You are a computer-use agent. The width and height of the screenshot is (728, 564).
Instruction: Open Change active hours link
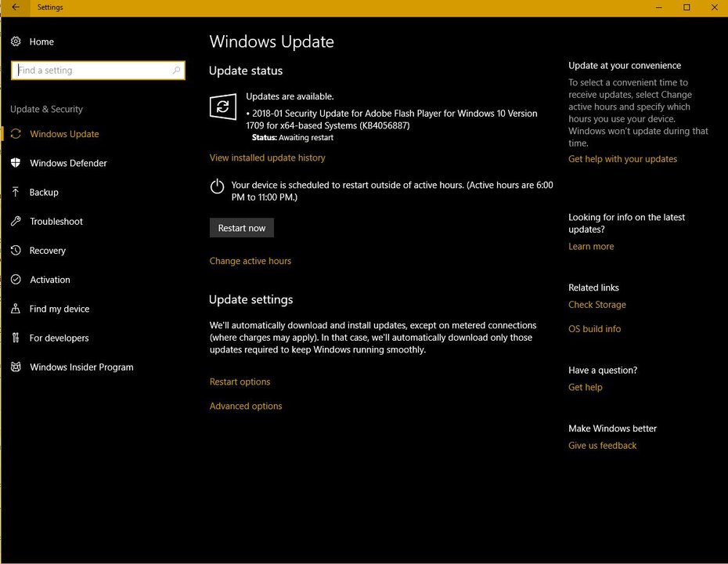[250, 261]
